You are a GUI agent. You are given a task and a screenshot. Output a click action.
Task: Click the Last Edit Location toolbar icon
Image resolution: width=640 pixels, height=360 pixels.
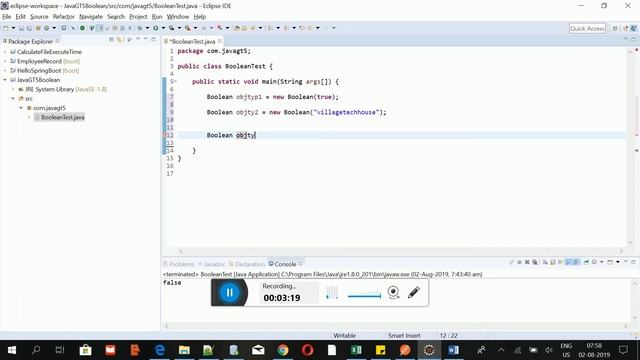pos(302,28)
